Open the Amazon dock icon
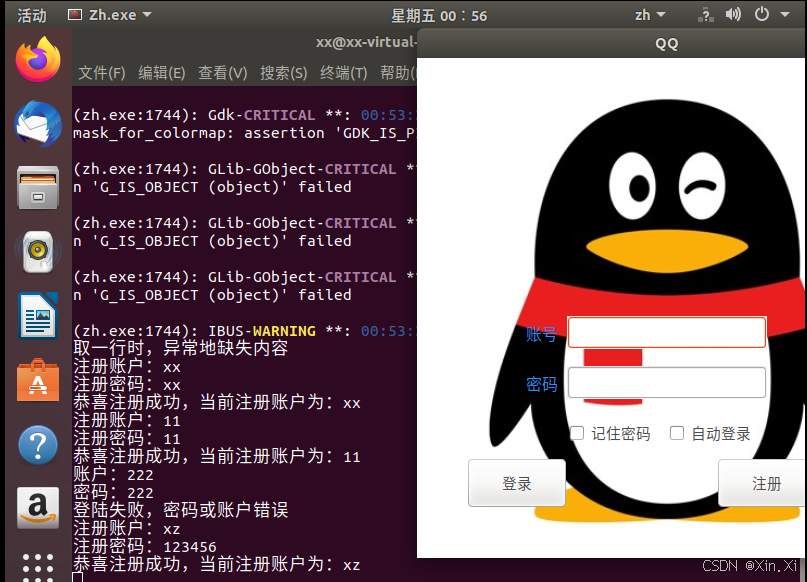Image resolution: width=807 pixels, height=582 pixels. coord(38,508)
